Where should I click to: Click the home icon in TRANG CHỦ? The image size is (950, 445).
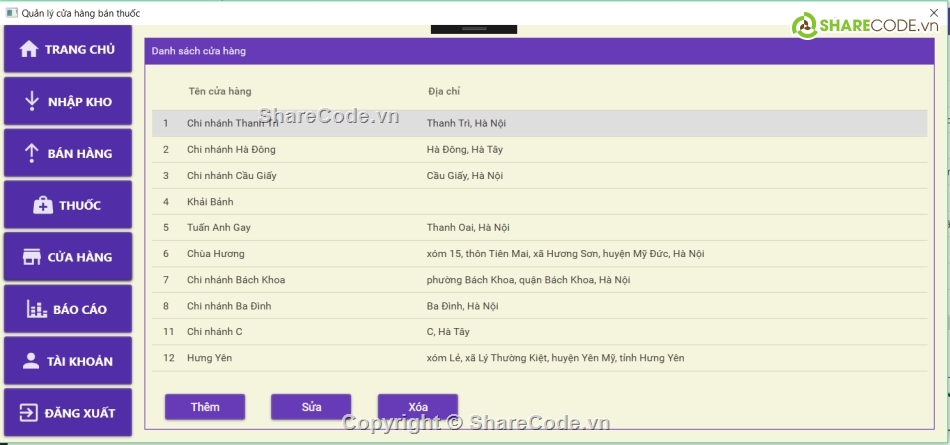coord(28,49)
